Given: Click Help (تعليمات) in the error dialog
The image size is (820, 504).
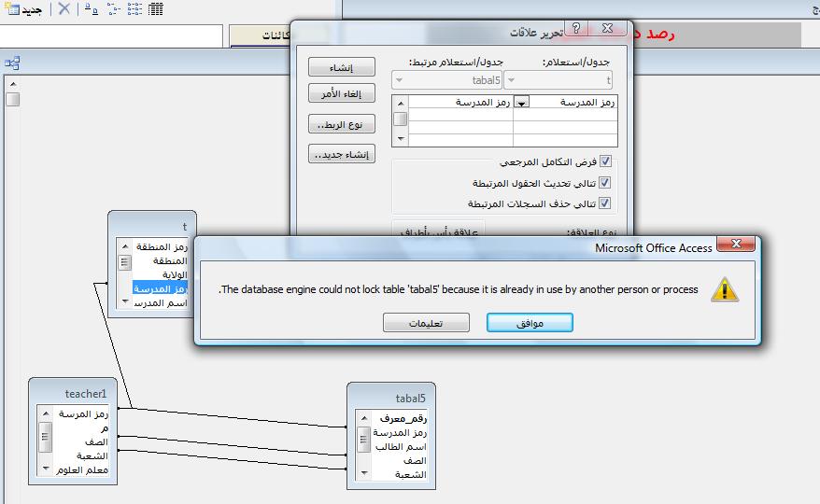Looking at the screenshot, I should [426, 323].
